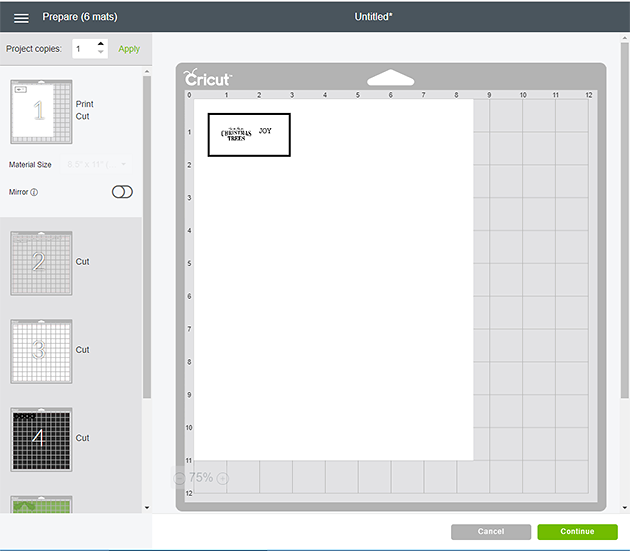Click the Continue button
This screenshot has width=630, height=551.
tap(577, 531)
